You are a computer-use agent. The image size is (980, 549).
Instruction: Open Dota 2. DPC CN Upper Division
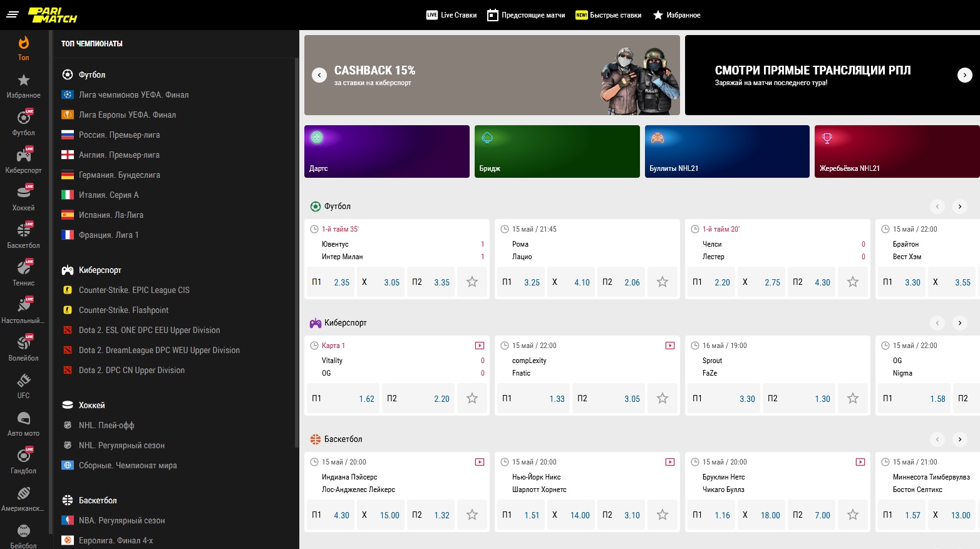[123, 371]
